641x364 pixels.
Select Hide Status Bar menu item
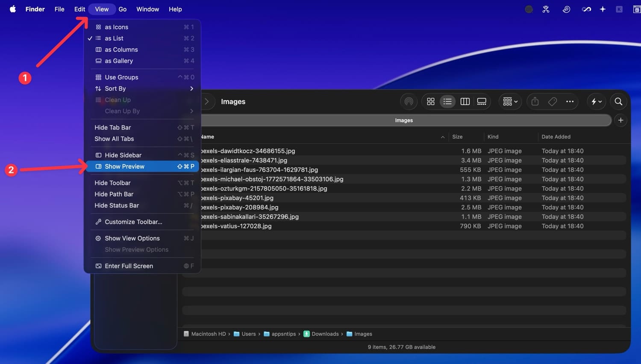pyautogui.click(x=143, y=205)
